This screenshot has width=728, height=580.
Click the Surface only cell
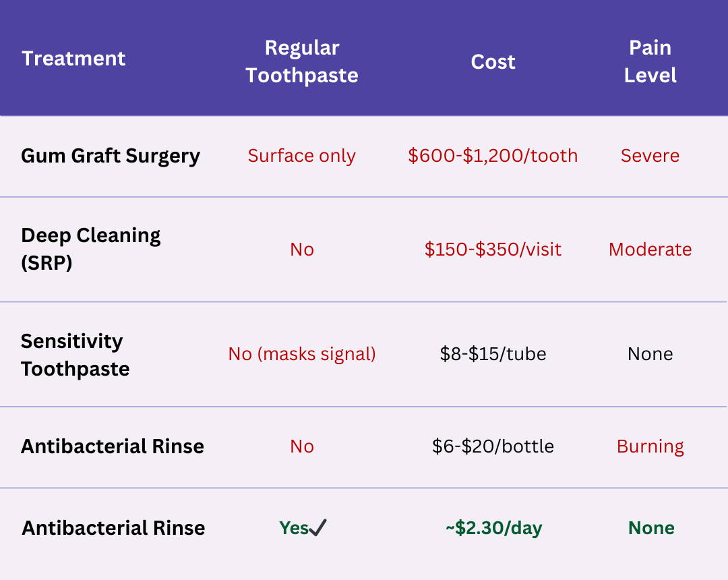[302, 156]
